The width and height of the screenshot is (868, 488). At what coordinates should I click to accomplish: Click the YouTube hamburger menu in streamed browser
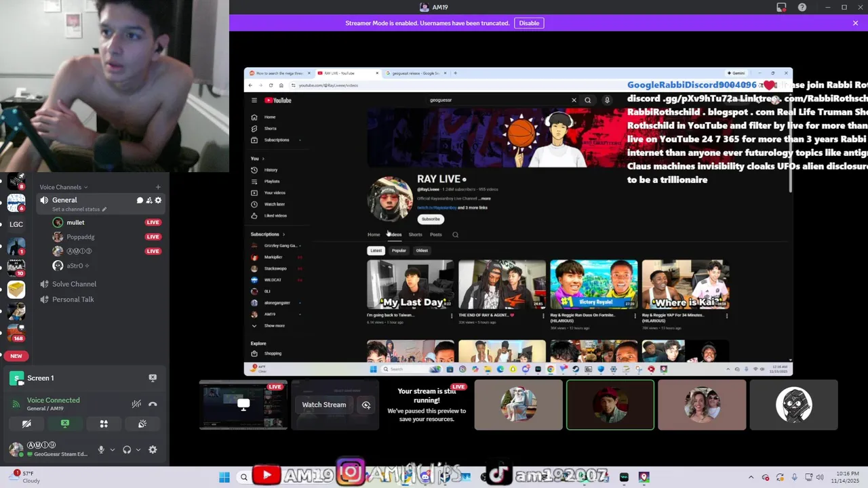[254, 100]
